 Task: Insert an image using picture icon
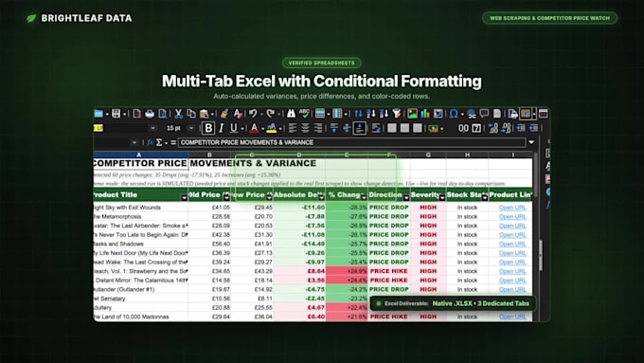[412, 114]
